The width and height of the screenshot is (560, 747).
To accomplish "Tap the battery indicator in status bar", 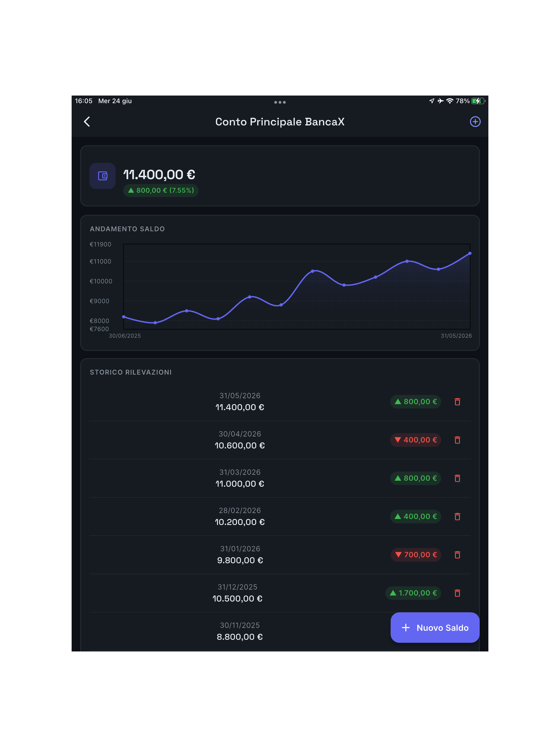I will click(478, 101).
